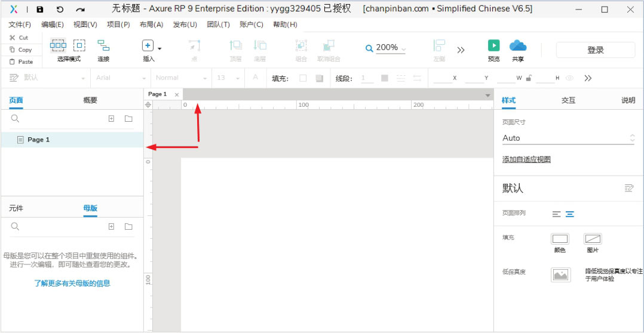The image size is (644, 333).
Task: Click the 预览 preview play button
Action: (x=493, y=45)
